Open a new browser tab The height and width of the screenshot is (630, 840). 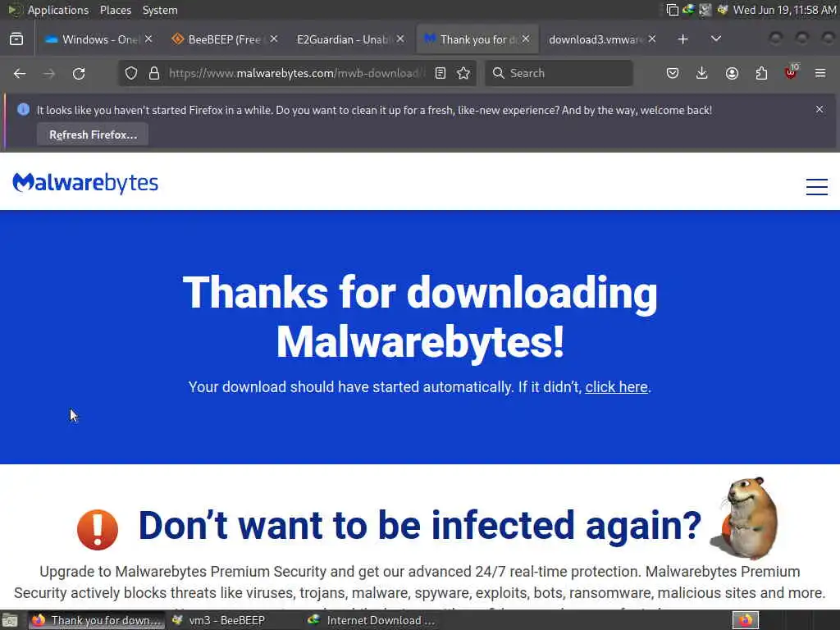coord(682,39)
